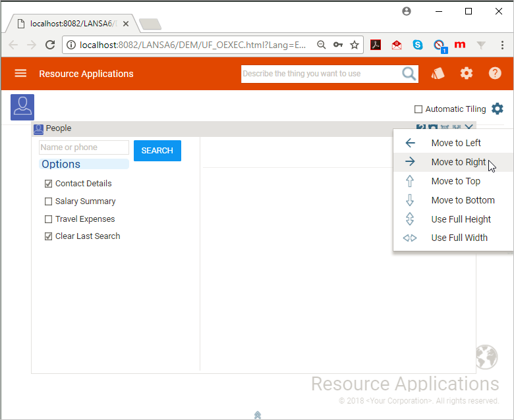This screenshot has width=514, height=420.
Task: Select the large People tile icon
Action: [22, 107]
